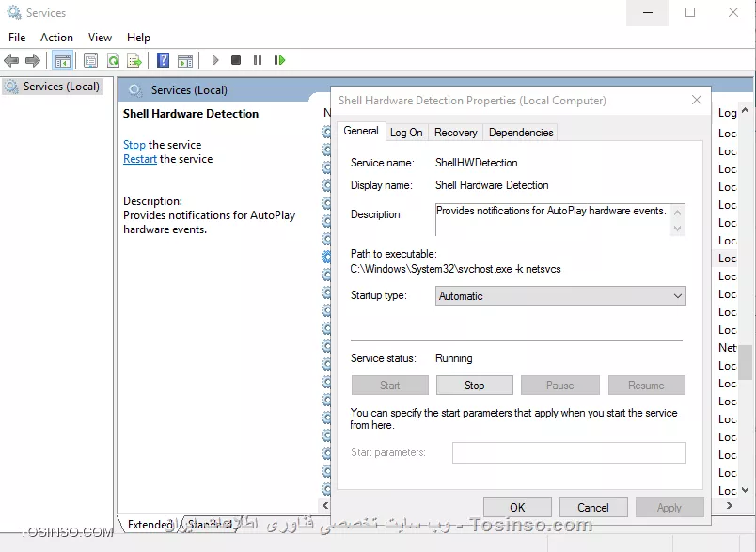Click the Export List toolbar icon

[134, 61]
